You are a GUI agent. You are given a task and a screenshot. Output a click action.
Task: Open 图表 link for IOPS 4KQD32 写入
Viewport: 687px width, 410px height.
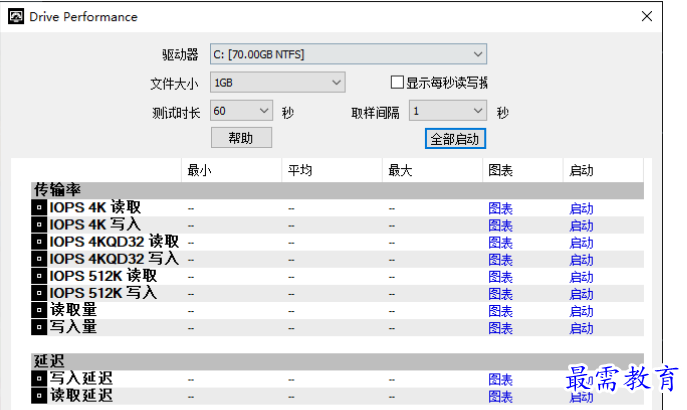(x=500, y=260)
